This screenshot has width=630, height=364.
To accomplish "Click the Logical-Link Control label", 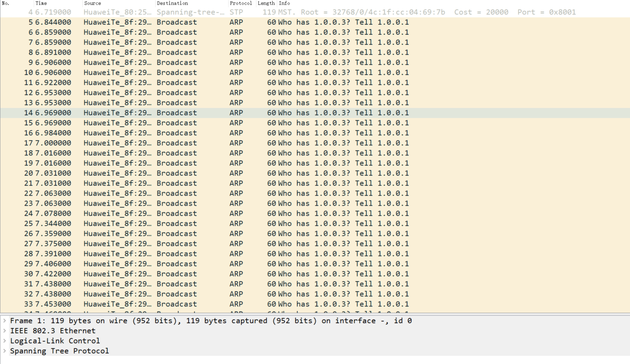I will click(55, 341).
